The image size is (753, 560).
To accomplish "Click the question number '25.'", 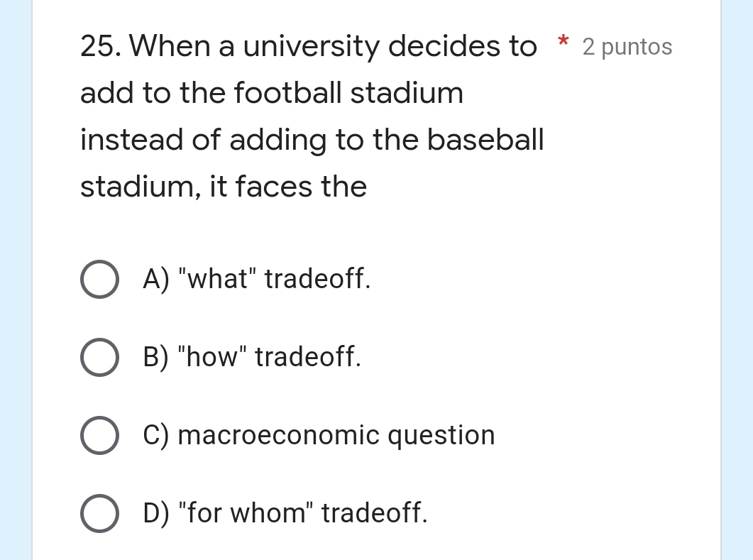I will pos(100,47).
